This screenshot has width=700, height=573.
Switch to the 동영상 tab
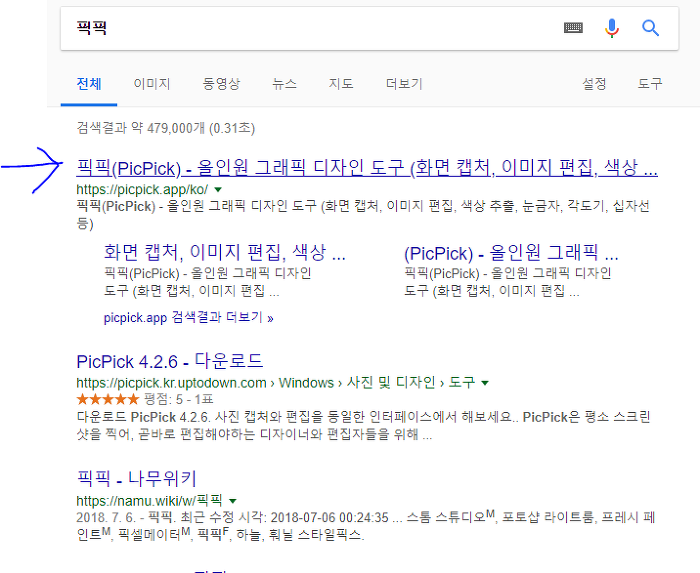pyautogui.click(x=221, y=84)
